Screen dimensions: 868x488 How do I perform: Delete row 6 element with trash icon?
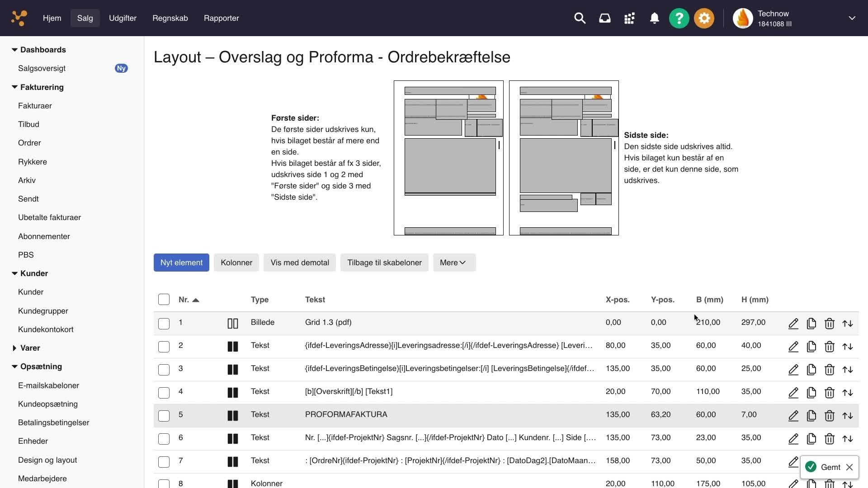coord(829,439)
